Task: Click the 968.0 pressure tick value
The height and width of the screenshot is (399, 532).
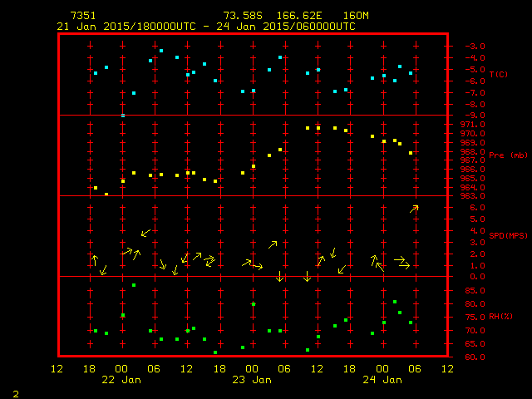Action: click(473, 151)
